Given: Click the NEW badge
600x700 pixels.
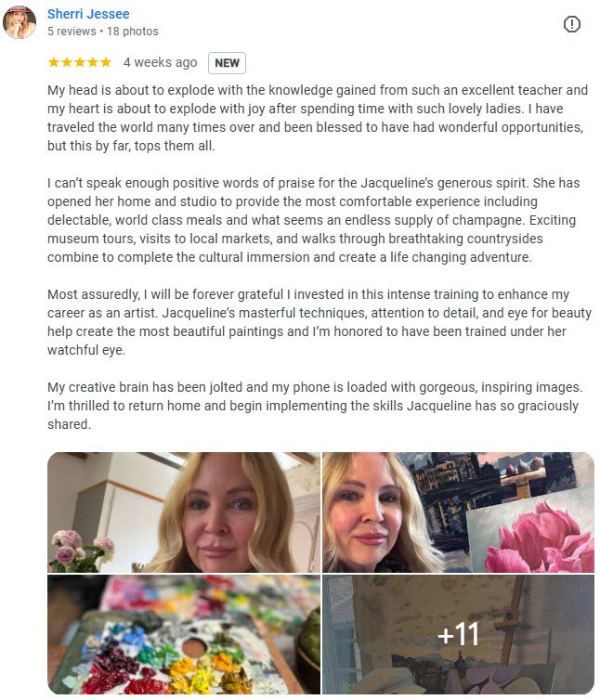Looking at the screenshot, I should pos(227,63).
